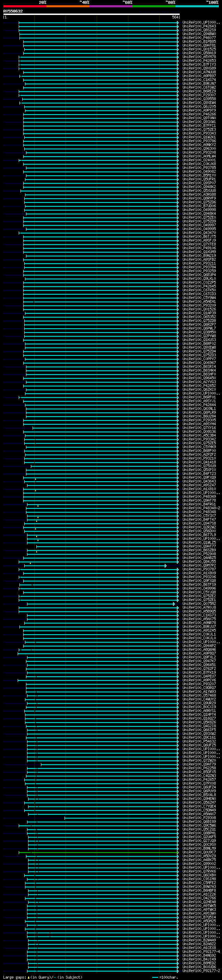Click the white query sequence bar
The image size is (222, 980).
(x=92, y=14)
